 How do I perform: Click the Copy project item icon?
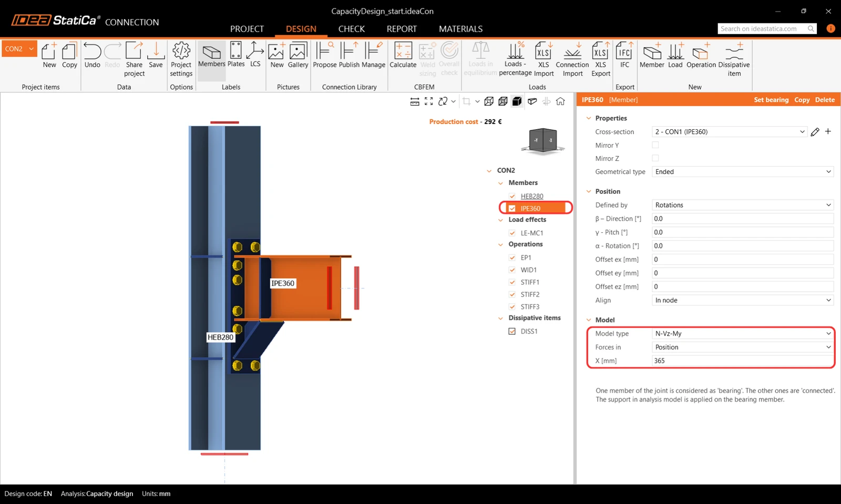pyautogui.click(x=69, y=55)
